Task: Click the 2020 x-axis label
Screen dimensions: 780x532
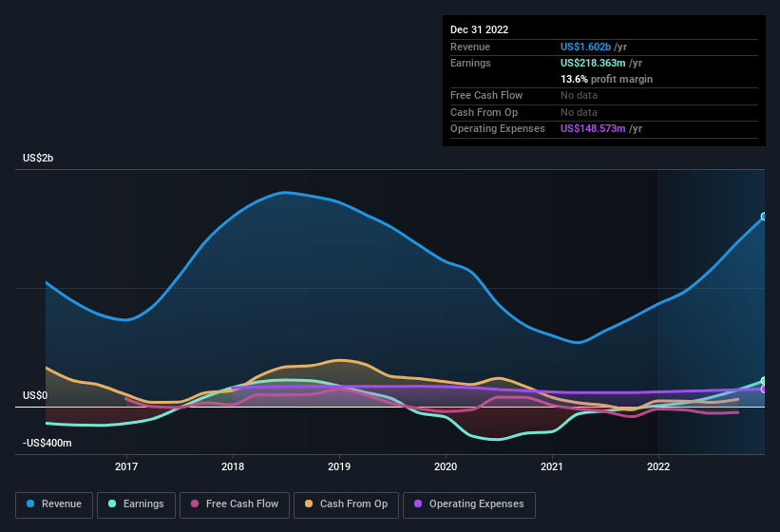Action: coord(446,466)
